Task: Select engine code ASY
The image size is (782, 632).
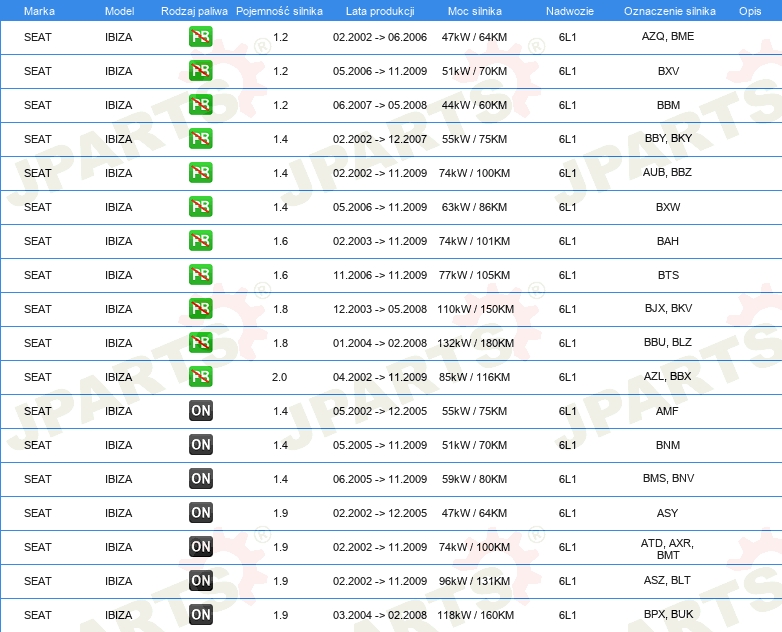Action: (x=667, y=513)
